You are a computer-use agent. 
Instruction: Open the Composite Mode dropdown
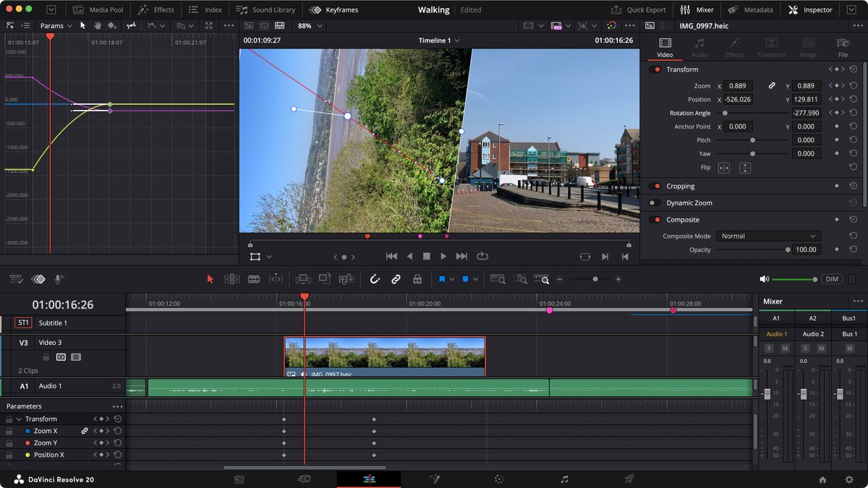[x=767, y=236]
